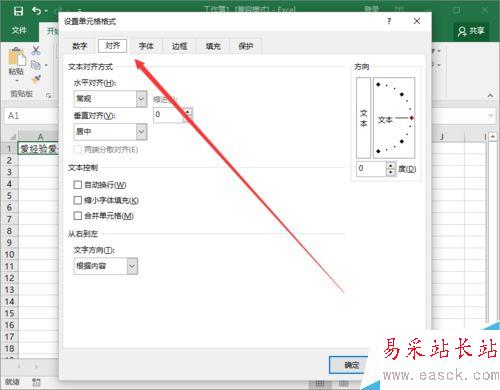The width and height of the screenshot is (500, 390).
Task: Increase the indent with spinner up arrow
Action: [188, 111]
